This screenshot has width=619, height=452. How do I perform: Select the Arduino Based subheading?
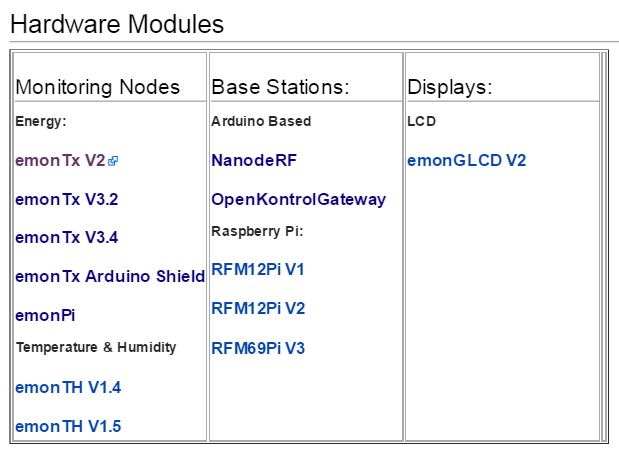point(261,121)
